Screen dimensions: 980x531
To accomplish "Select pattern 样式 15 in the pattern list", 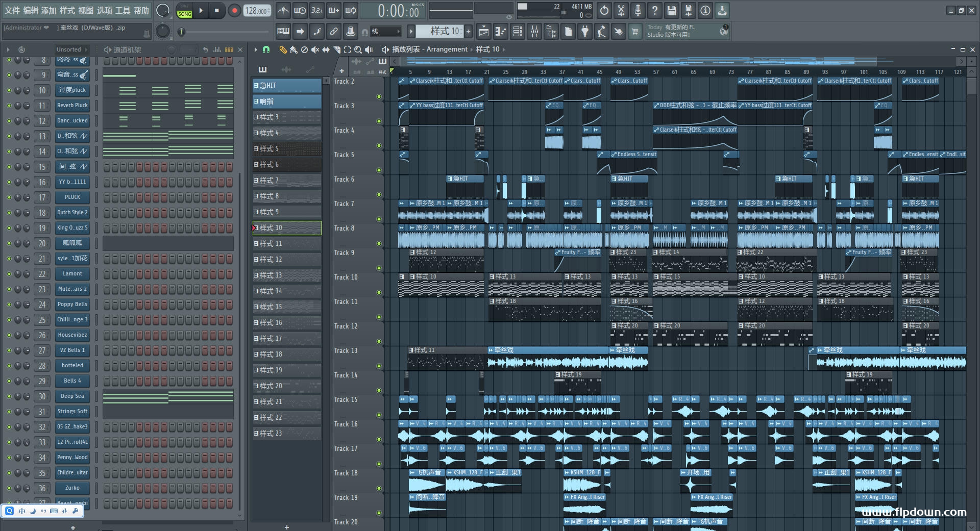I will 286,307.
